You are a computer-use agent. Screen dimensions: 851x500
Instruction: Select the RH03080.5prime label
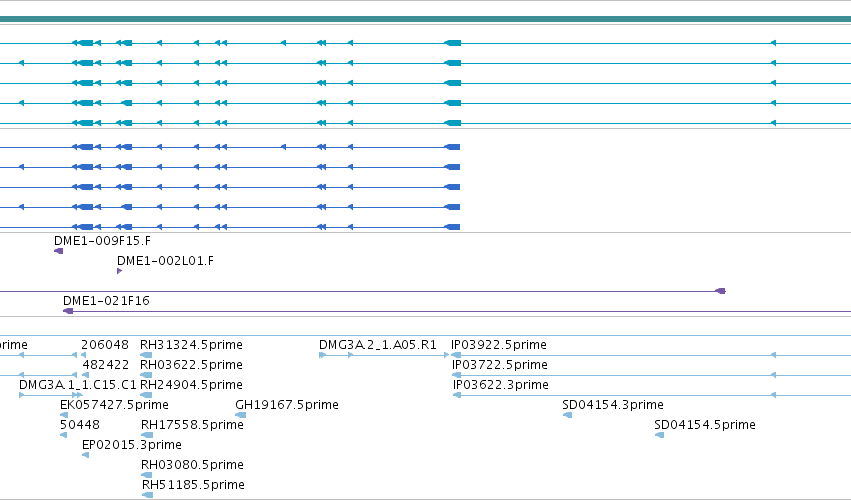[x=192, y=465]
